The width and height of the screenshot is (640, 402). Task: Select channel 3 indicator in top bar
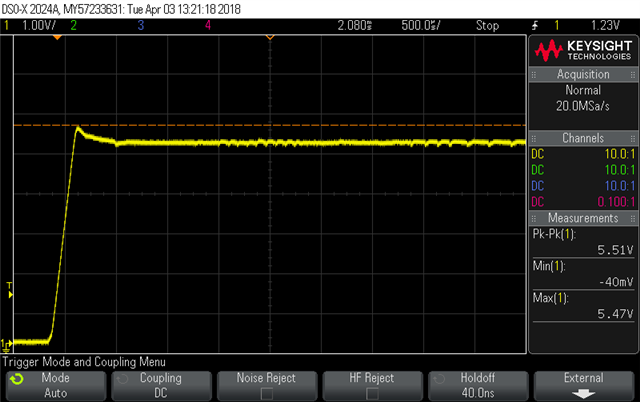[x=141, y=25]
